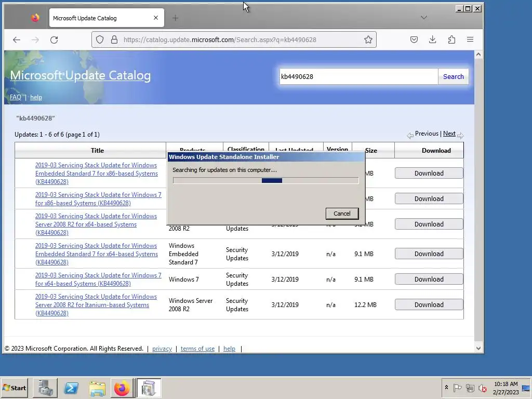This screenshot has height=399, width=532.
Task: Click the Show desktop icon by the clock
Action: coord(526,388)
